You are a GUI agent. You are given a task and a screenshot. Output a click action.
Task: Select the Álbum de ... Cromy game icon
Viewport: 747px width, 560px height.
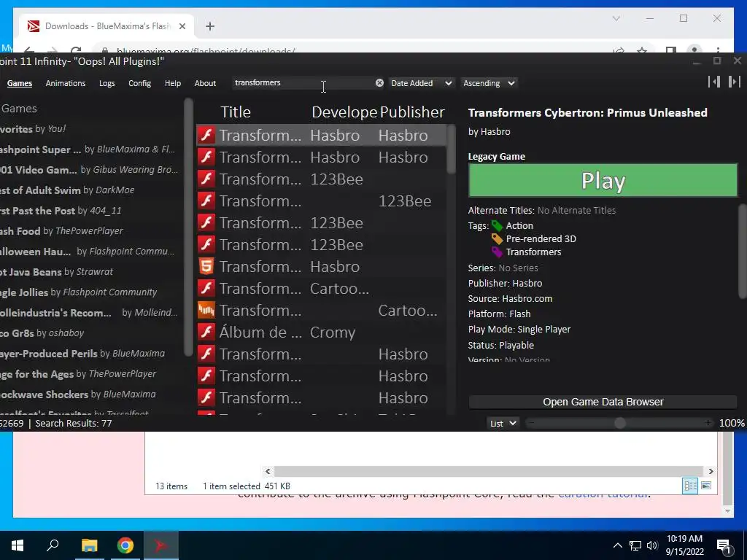(206, 332)
